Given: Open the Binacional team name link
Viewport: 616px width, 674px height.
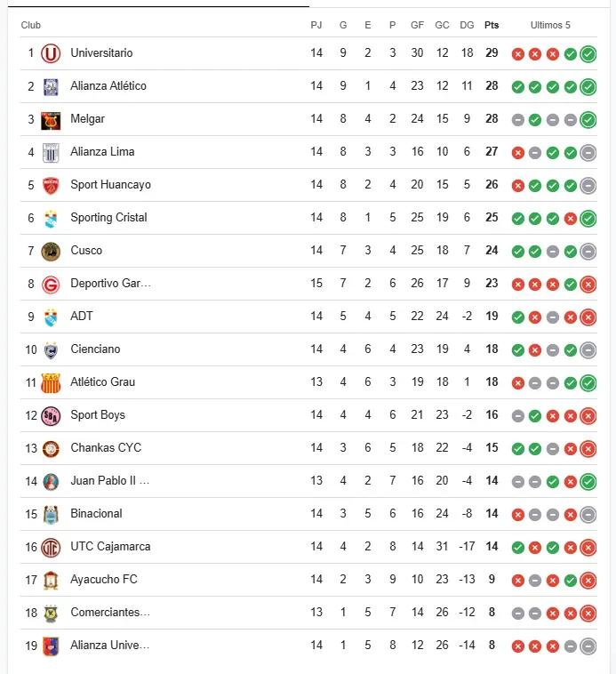Looking at the screenshot, I should (96, 514).
